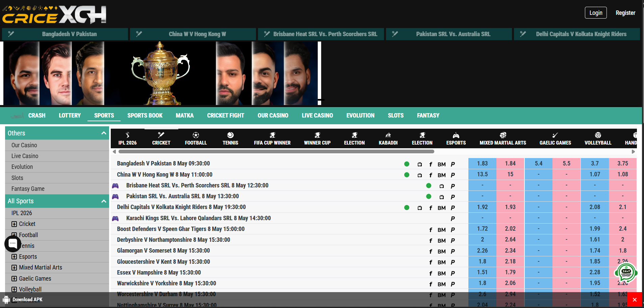Select the IPL 2026 bat icon tab

point(128,135)
